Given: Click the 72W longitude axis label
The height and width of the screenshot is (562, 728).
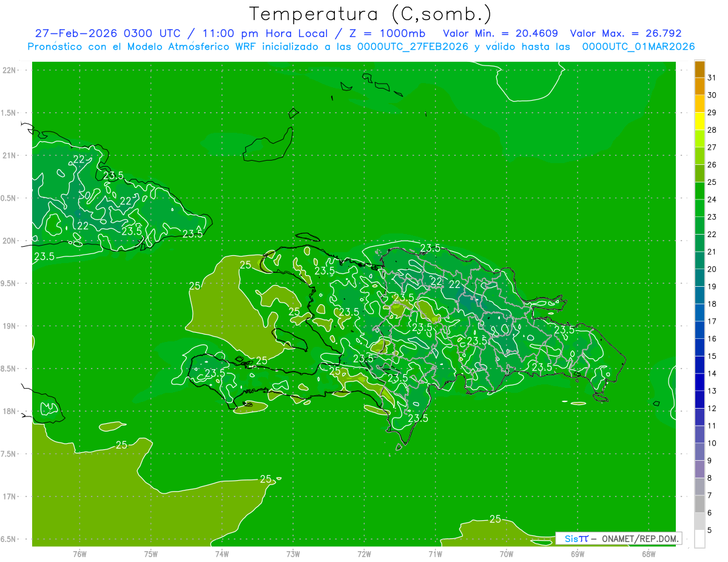Looking at the screenshot, I should click(x=364, y=554).
